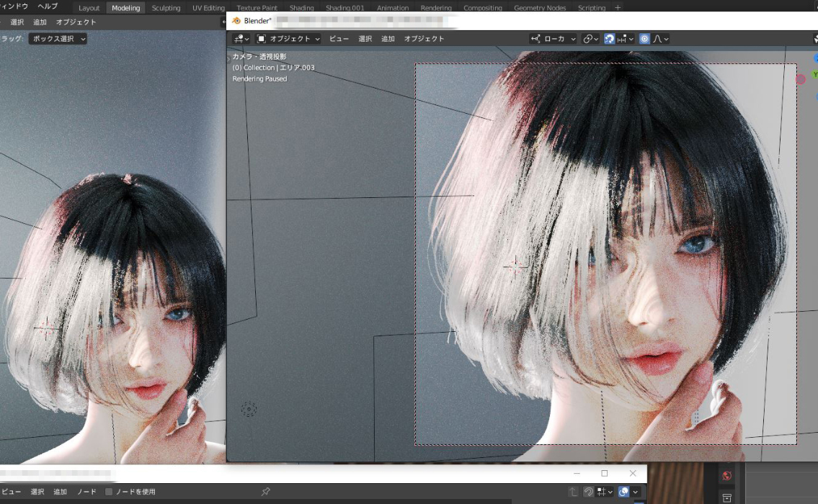The width and height of the screenshot is (818, 504).
Task: Click the + button to add a workspace
Action: 618,8
